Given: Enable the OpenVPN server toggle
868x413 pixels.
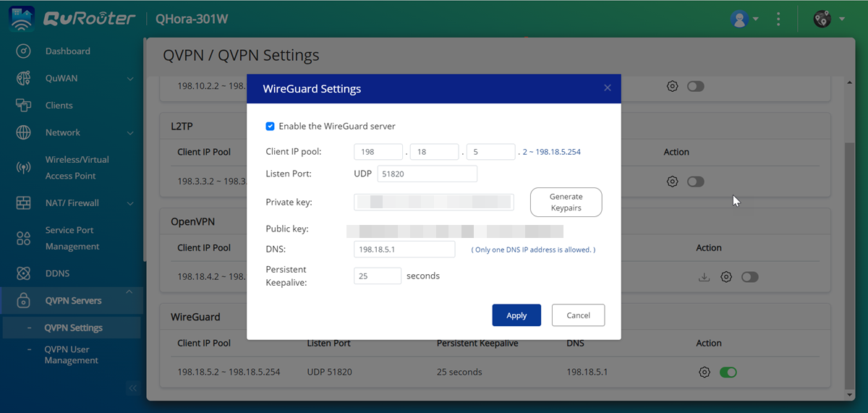Looking at the screenshot, I should [x=749, y=277].
